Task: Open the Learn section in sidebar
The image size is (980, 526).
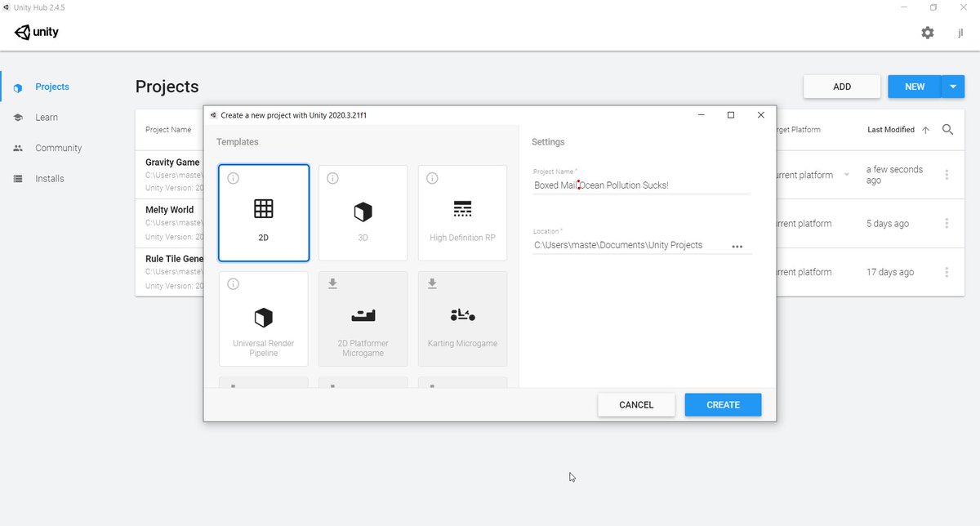Action: tap(47, 118)
